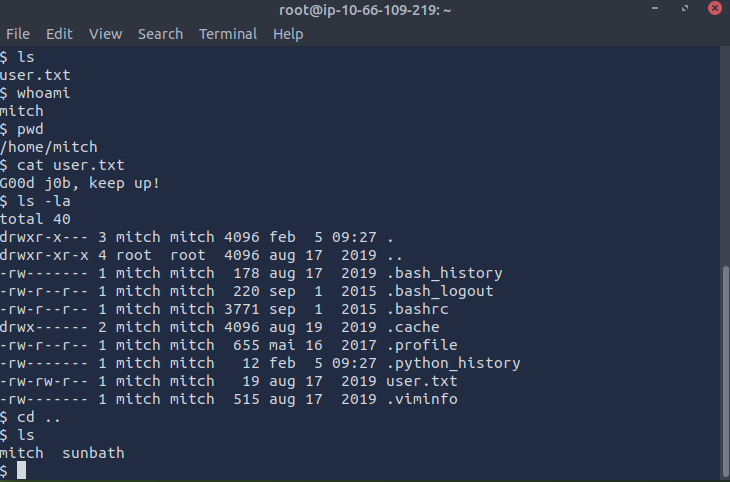Screen dimensions: 730x482
Task: Open the Edit menu
Action: (59, 34)
